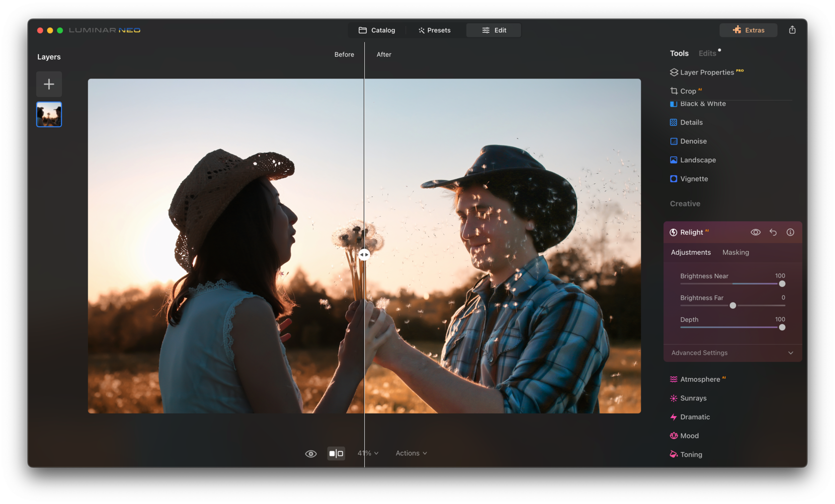The height and width of the screenshot is (504, 835).
Task: Select the Dramatic tool
Action: pyautogui.click(x=695, y=417)
